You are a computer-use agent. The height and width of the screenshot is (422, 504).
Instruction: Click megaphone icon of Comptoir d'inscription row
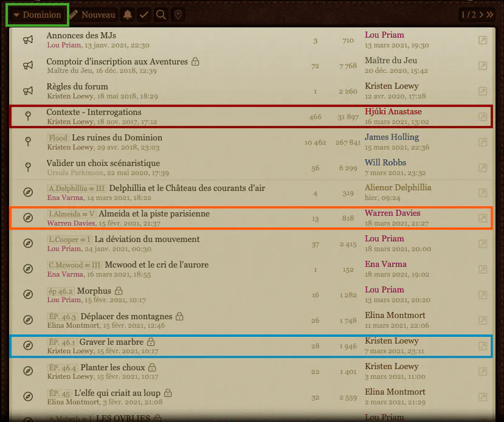coord(28,66)
